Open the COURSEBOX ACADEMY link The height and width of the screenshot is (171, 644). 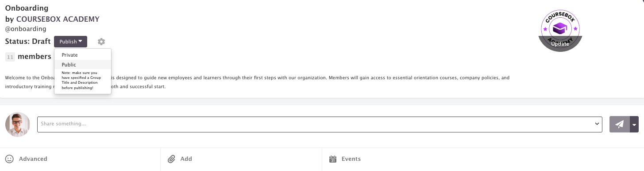coord(58,19)
